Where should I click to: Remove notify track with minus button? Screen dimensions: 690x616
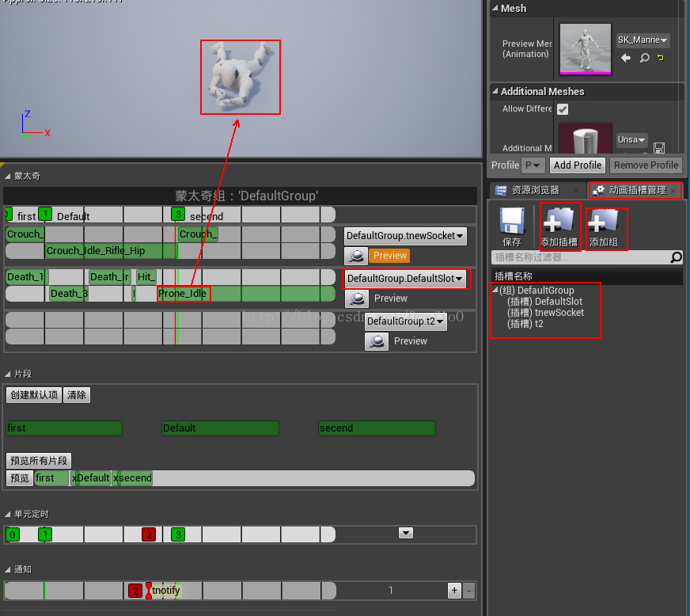click(468, 591)
